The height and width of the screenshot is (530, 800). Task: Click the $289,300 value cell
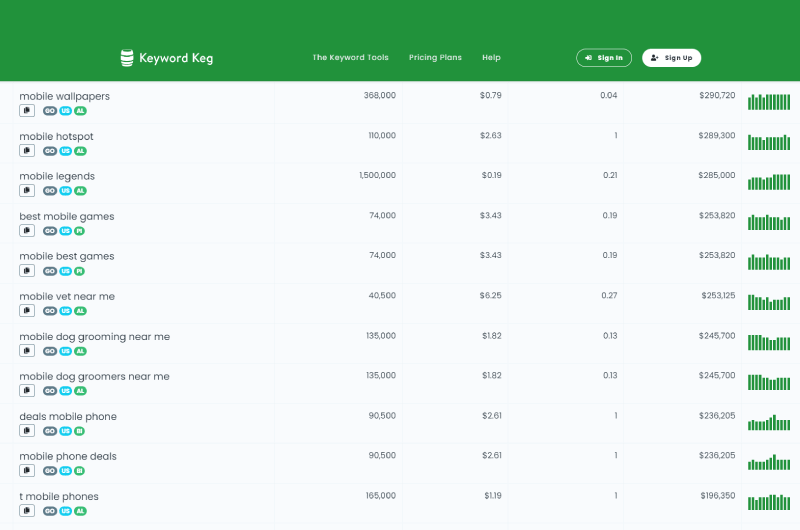click(x=717, y=136)
